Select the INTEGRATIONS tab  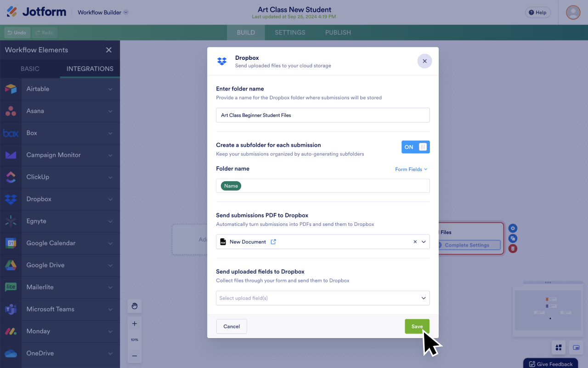[90, 69]
